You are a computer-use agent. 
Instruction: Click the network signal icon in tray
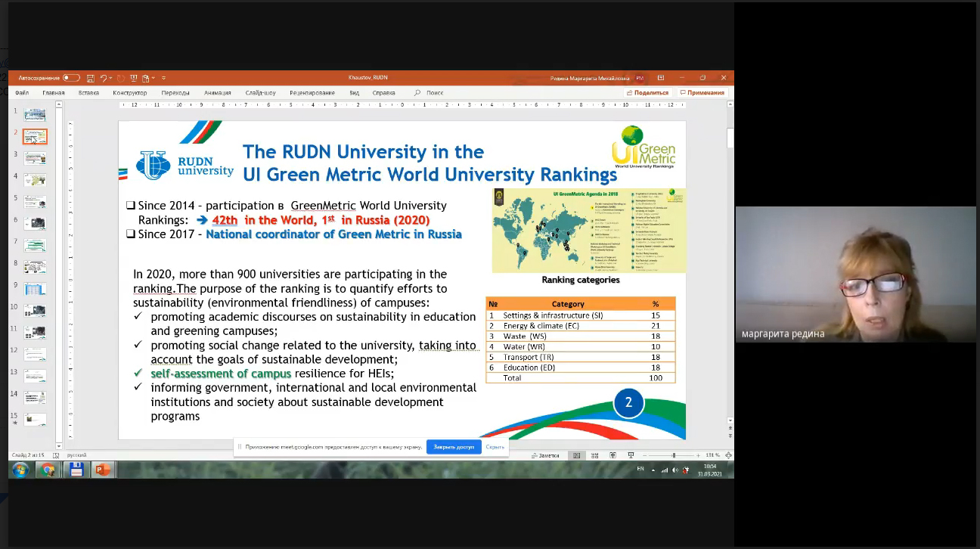(665, 470)
